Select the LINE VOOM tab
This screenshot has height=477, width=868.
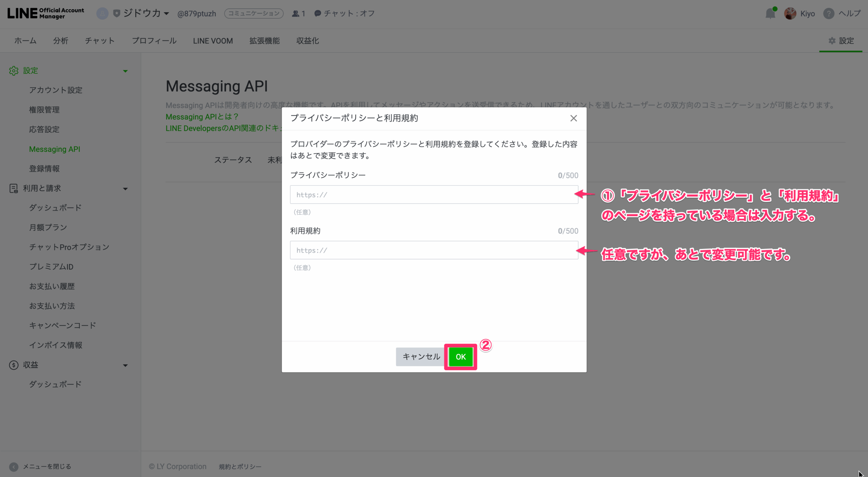point(213,41)
